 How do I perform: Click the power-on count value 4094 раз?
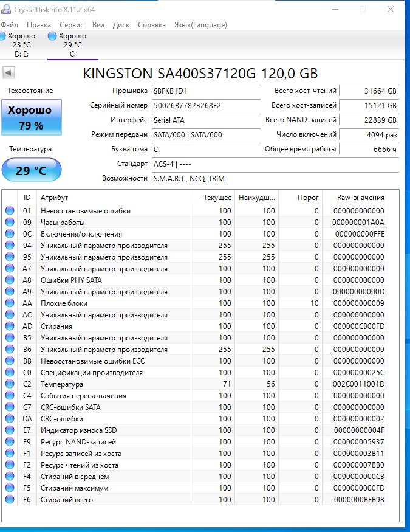(x=369, y=135)
